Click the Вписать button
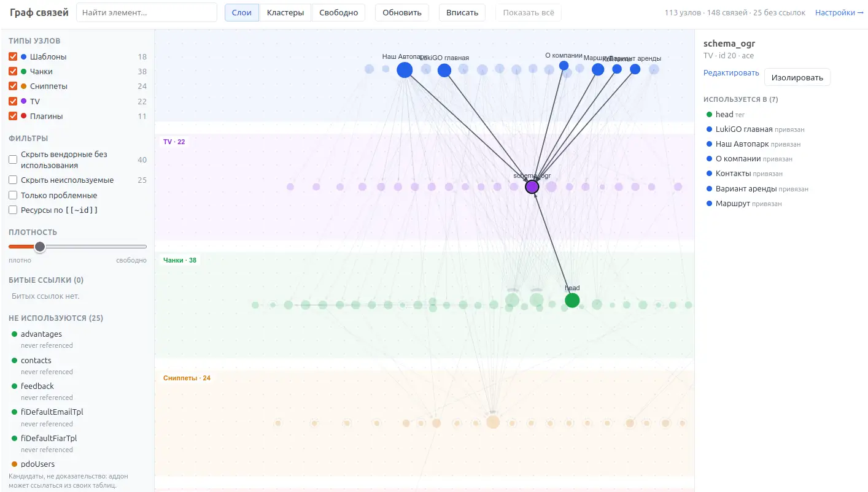This screenshot has width=868, height=492. click(462, 12)
